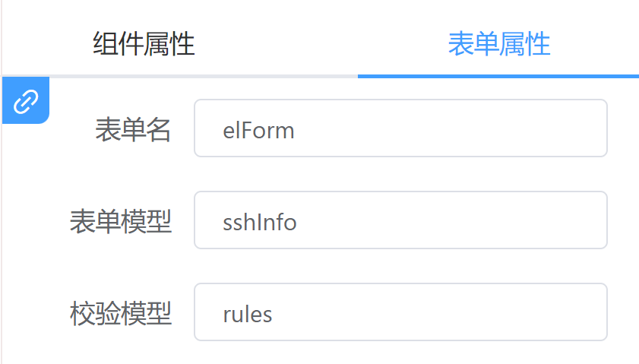The height and width of the screenshot is (364, 639).
Task: Activate the validation model field containing rules
Action: pyautogui.click(x=400, y=312)
